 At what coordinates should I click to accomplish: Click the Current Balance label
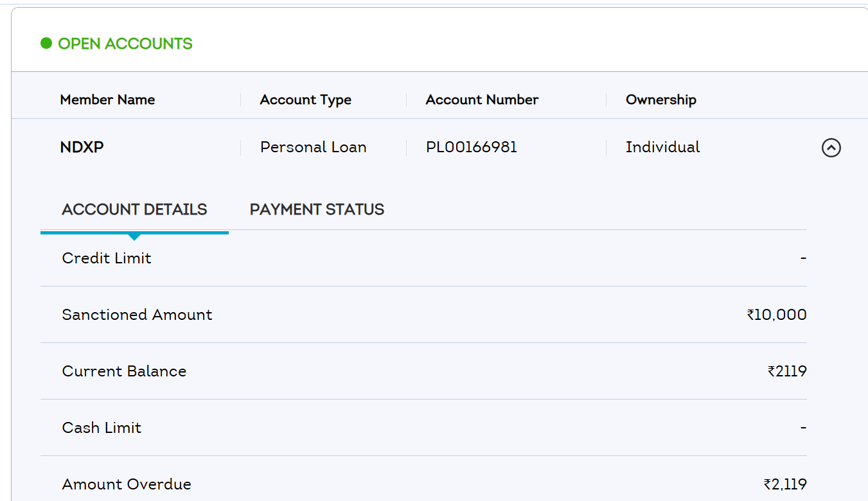[x=124, y=371]
